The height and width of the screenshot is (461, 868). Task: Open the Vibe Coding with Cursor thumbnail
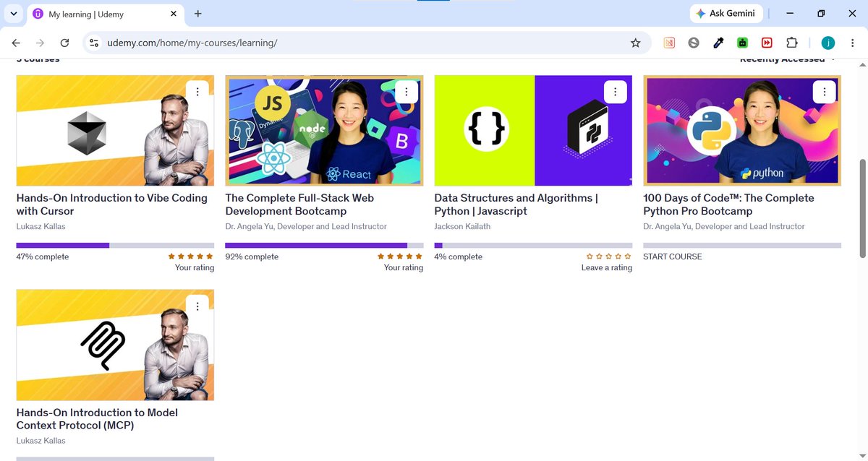point(115,131)
